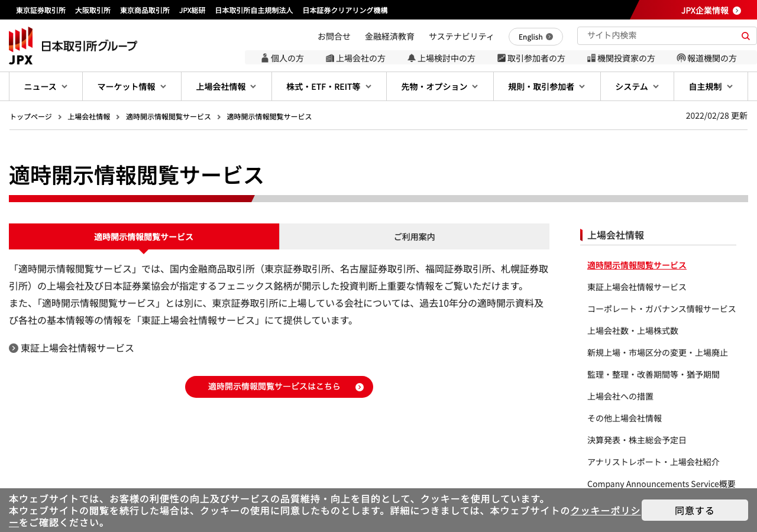
Task: Open sidebar Company Announcements Service概要 link
Action: click(661, 484)
